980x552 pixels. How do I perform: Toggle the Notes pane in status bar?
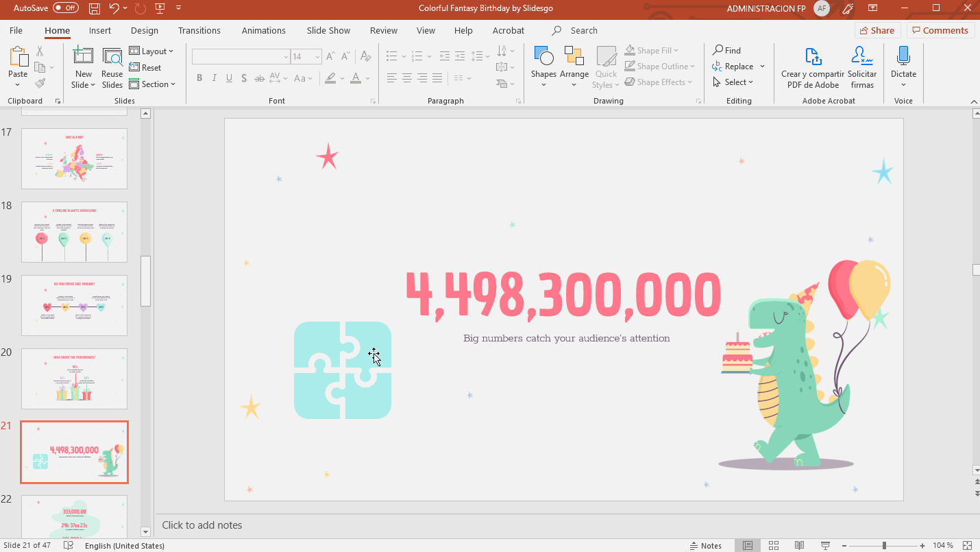coord(705,545)
